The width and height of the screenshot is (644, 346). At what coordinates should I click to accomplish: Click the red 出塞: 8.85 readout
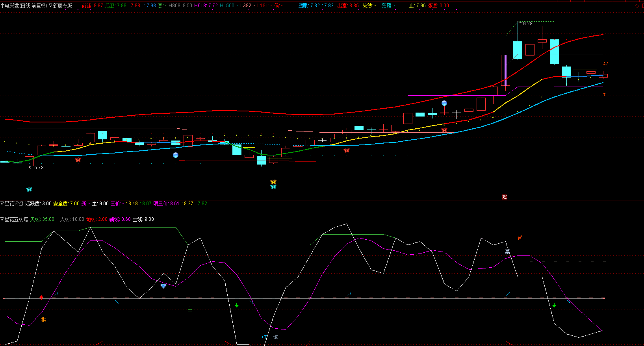[348, 6]
